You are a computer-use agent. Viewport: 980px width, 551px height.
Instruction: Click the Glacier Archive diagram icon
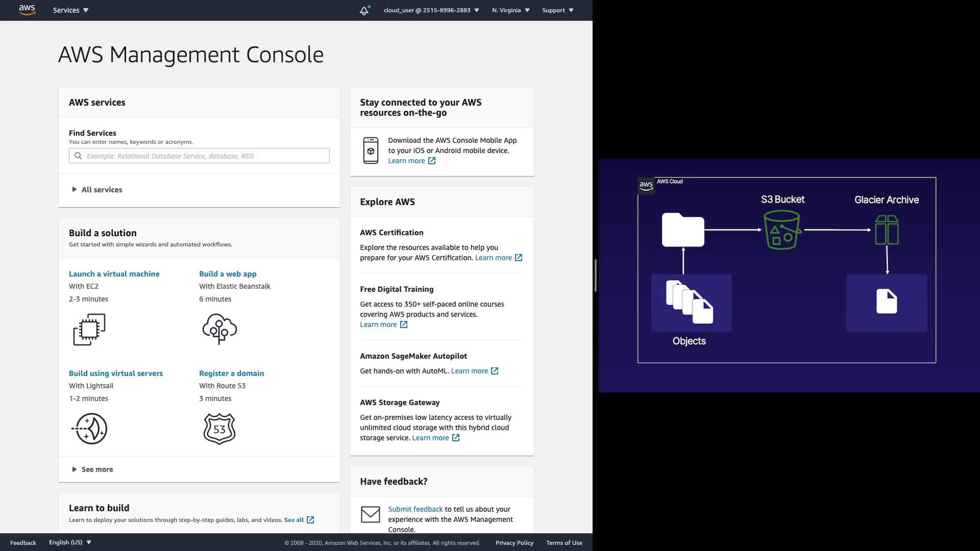tap(887, 230)
